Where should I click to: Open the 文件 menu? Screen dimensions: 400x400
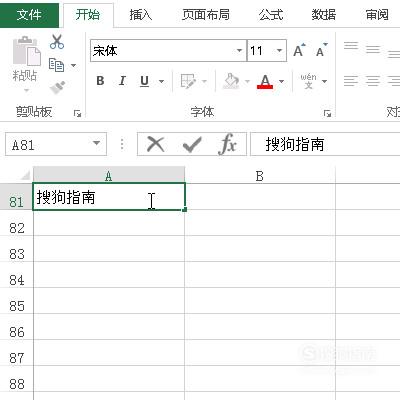29,14
